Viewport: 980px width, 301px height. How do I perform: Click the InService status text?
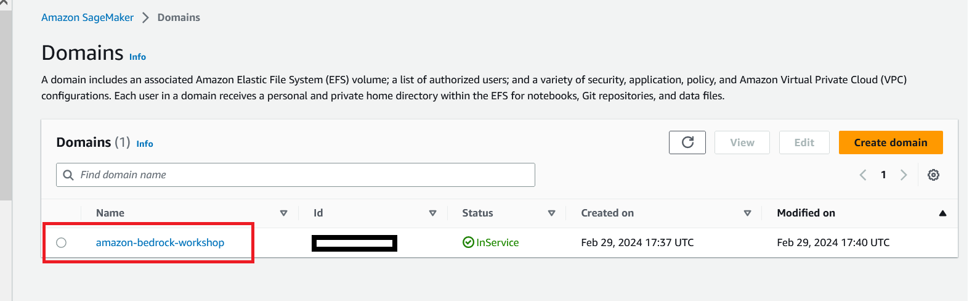[498, 243]
